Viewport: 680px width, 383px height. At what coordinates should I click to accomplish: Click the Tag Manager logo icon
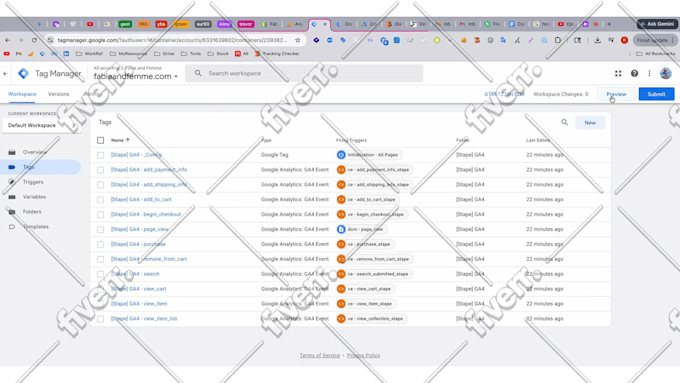click(x=23, y=73)
